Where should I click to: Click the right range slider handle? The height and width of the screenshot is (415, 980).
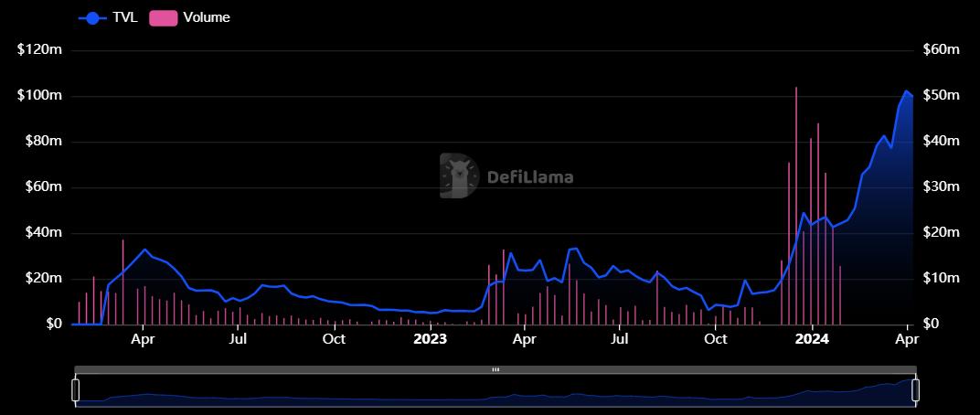tap(916, 389)
